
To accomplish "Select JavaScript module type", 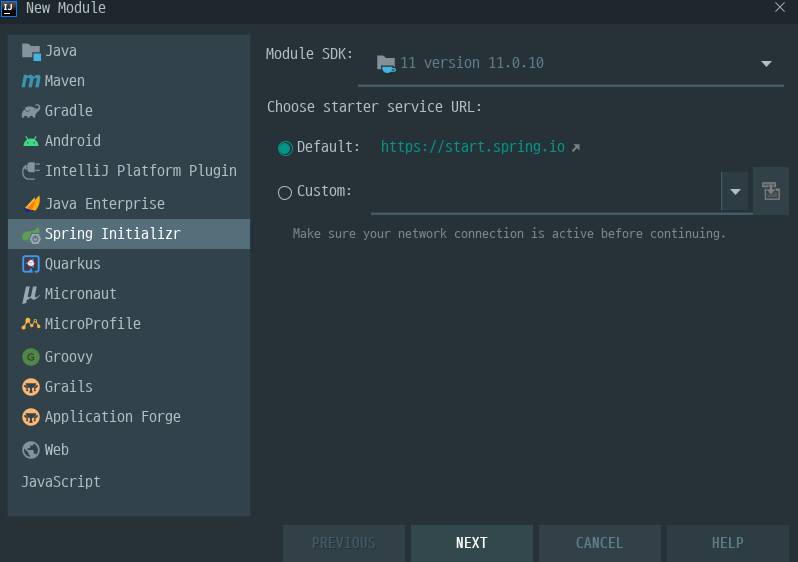I will [x=129, y=482].
